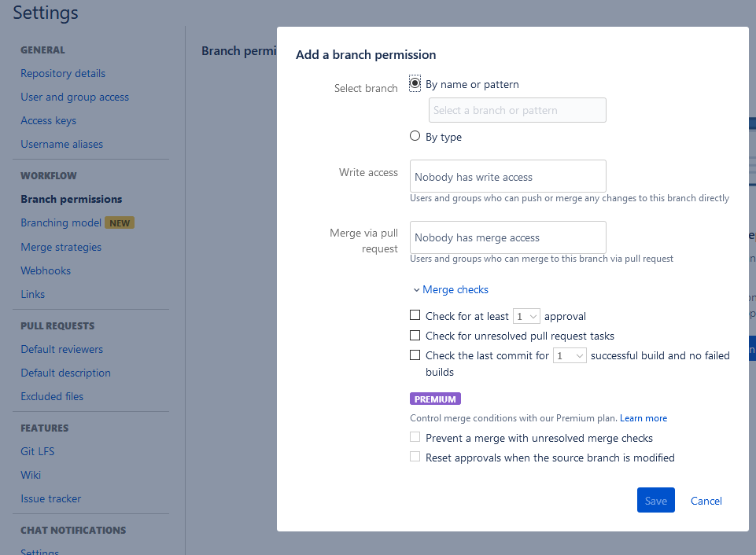756x555 pixels.
Task: Toggle Prevent a merge with unresolved merge checks
Action: pos(415,437)
